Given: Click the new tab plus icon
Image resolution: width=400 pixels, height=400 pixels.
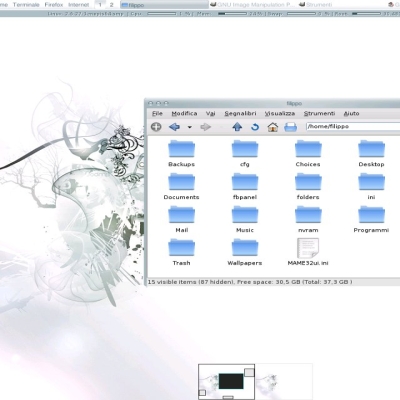Looking at the screenshot, I should pos(156,127).
